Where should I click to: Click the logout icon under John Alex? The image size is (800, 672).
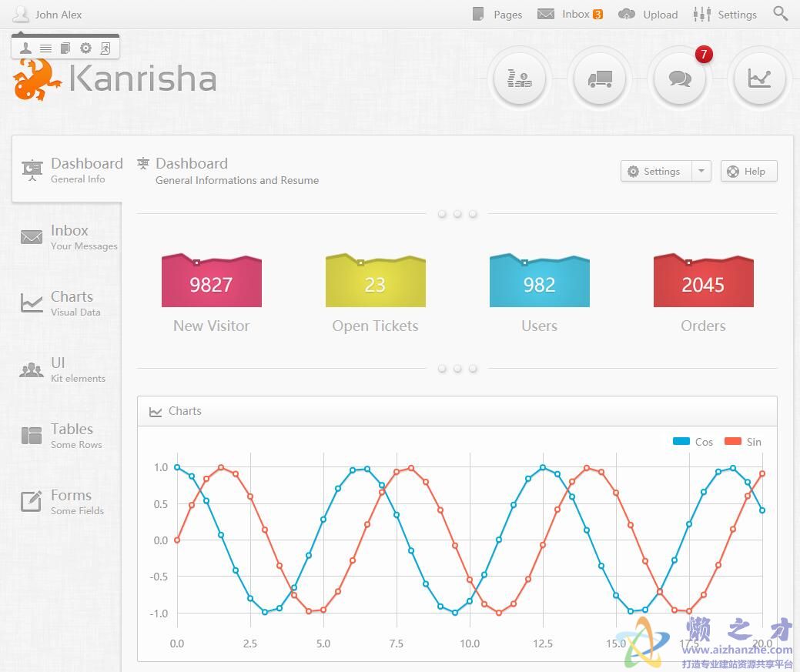click(x=105, y=48)
